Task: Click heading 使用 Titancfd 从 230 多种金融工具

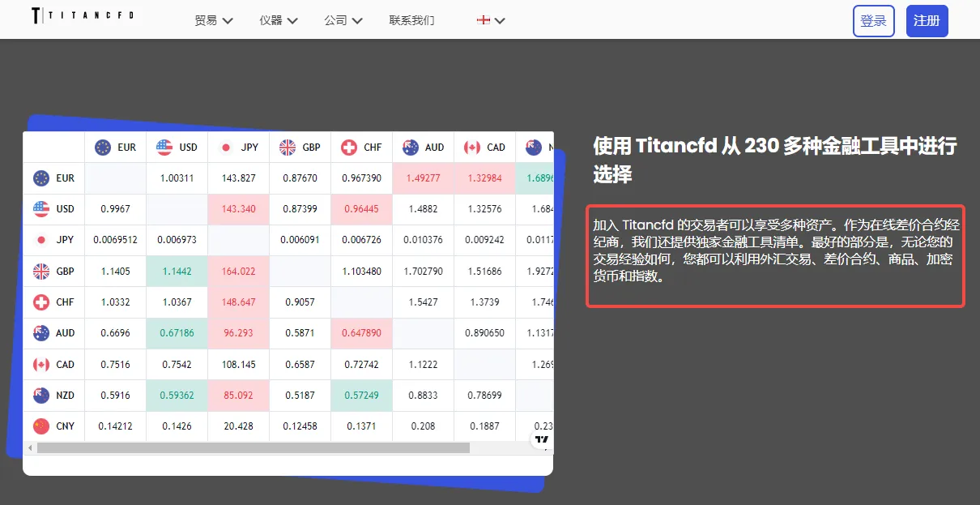Action: pyautogui.click(x=775, y=160)
